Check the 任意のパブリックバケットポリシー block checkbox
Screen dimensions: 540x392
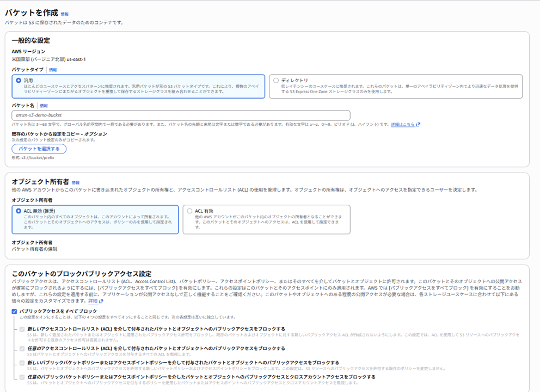[x=21, y=376]
